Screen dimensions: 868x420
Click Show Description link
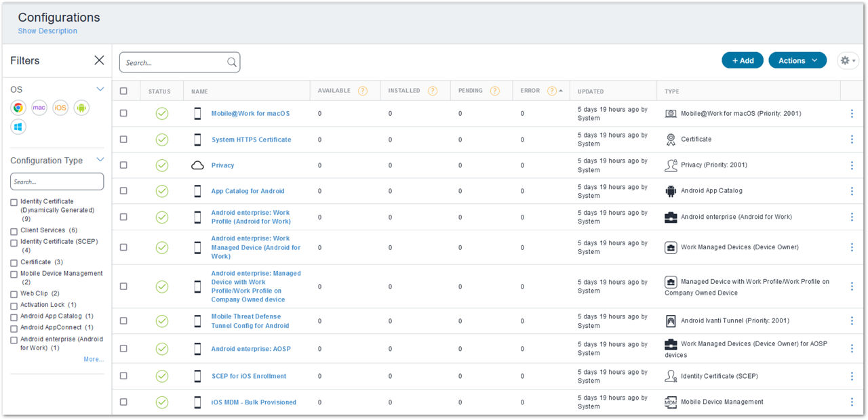tap(47, 31)
